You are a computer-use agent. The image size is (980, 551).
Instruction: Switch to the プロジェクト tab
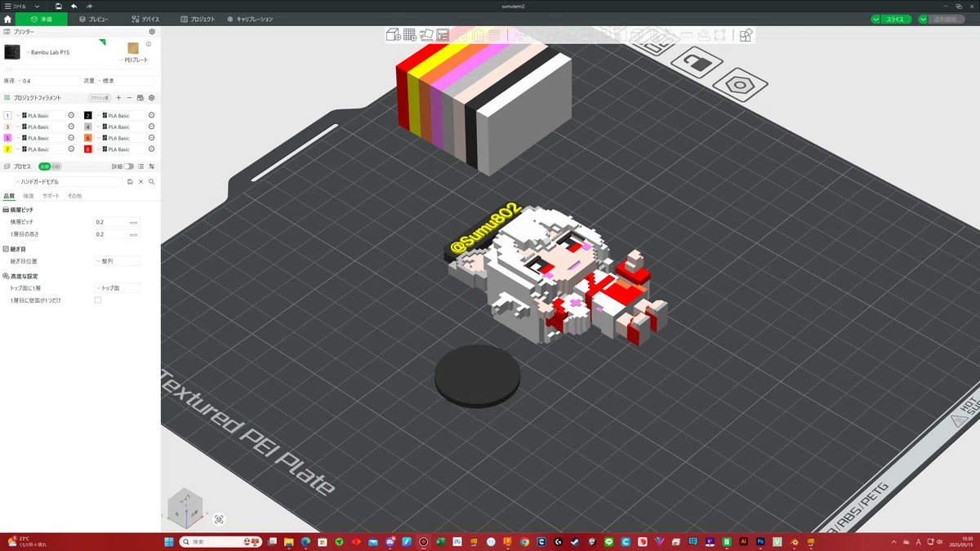click(x=198, y=19)
